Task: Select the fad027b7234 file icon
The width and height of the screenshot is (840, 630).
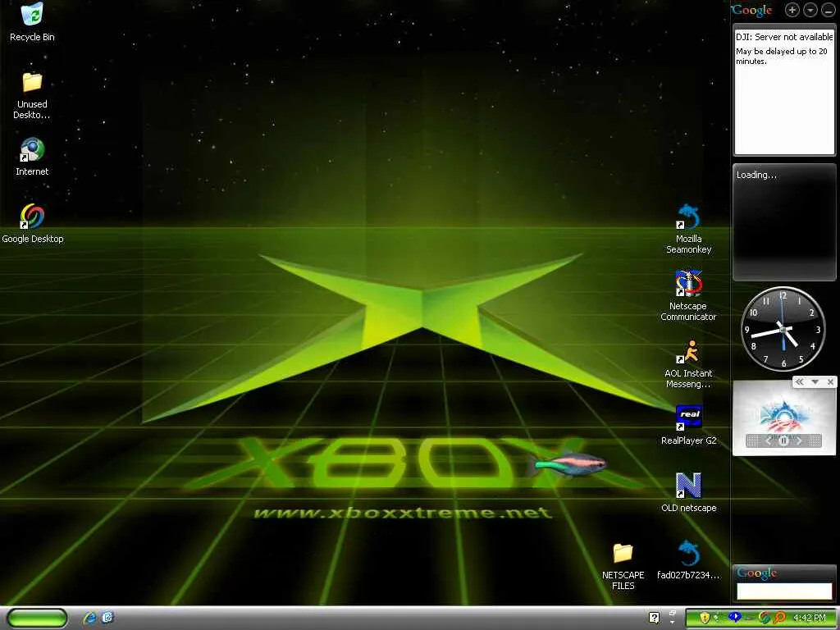Action: click(688, 553)
